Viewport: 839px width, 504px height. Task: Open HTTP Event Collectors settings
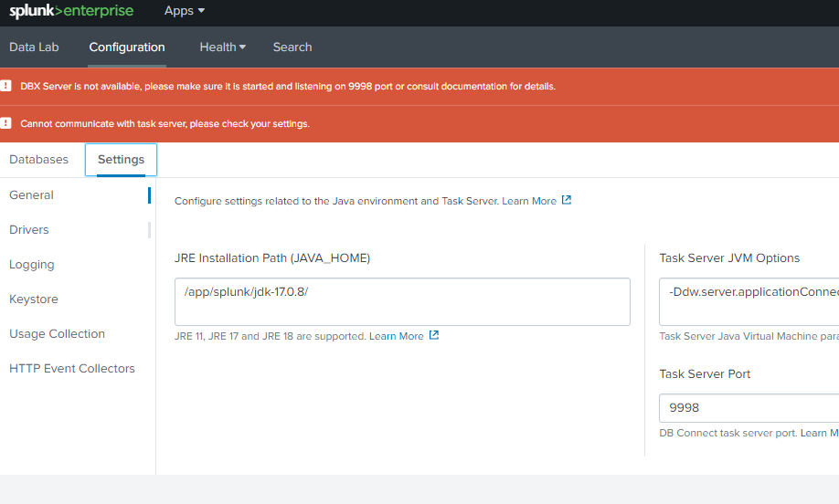pos(72,368)
